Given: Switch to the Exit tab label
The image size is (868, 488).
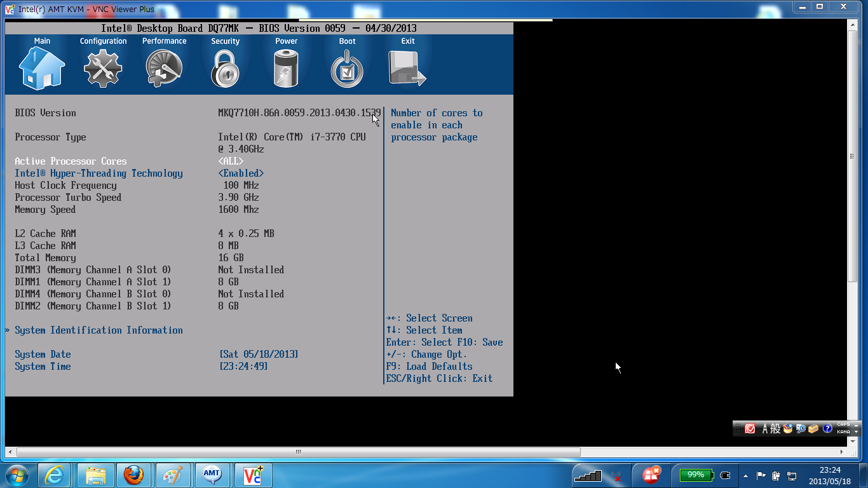Looking at the screenshot, I should tap(407, 41).
